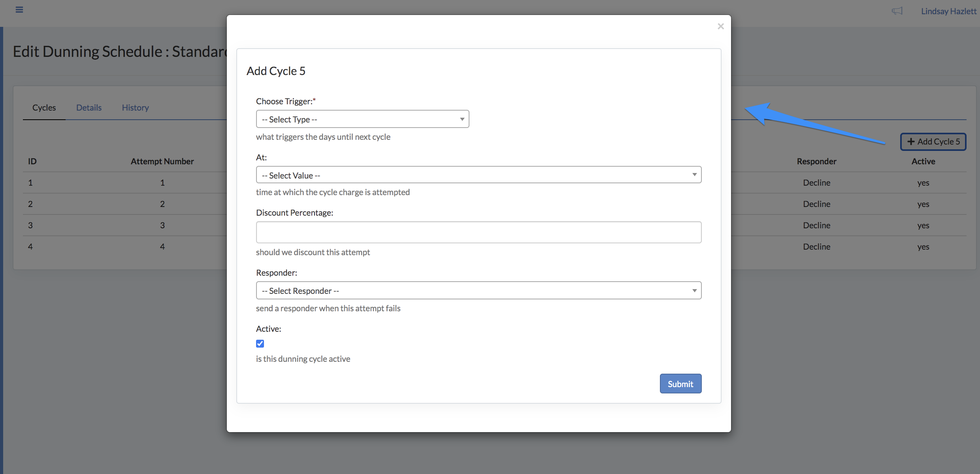The width and height of the screenshot is (980, 474).
Task: Open Lindsay Hazlett user menu
Action: (948, 11)
